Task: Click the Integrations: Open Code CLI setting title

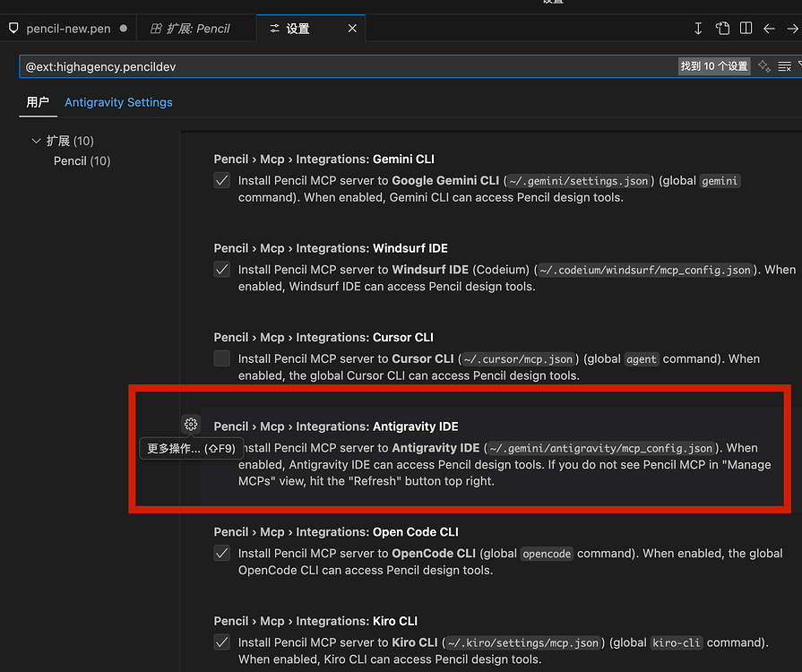Action: [336, 532]
